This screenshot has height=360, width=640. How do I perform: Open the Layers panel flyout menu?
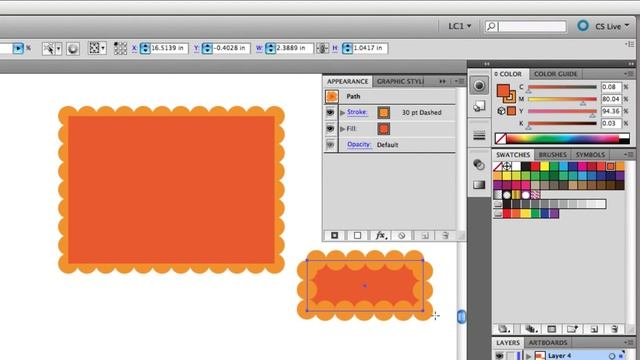click(x=629, y=342)
